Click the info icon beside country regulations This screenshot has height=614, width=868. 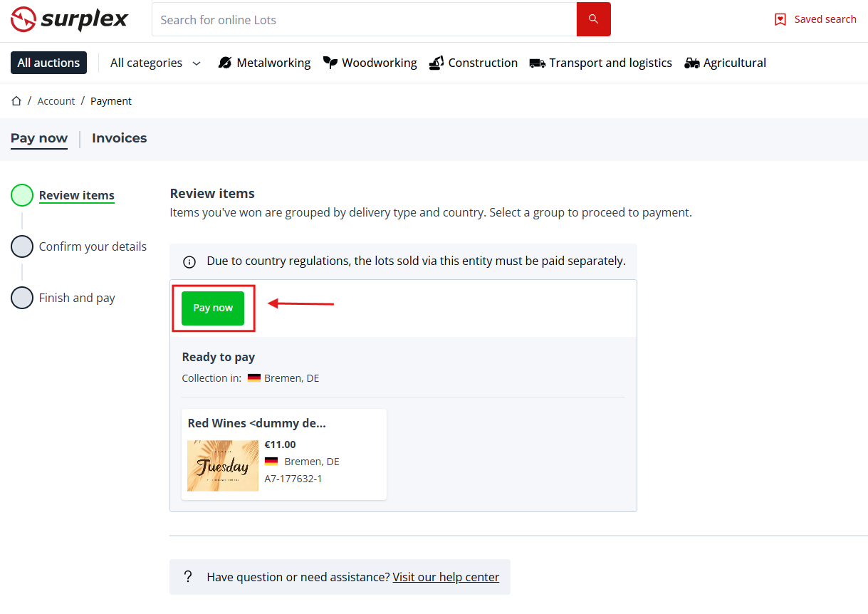[x=189, y=261]
